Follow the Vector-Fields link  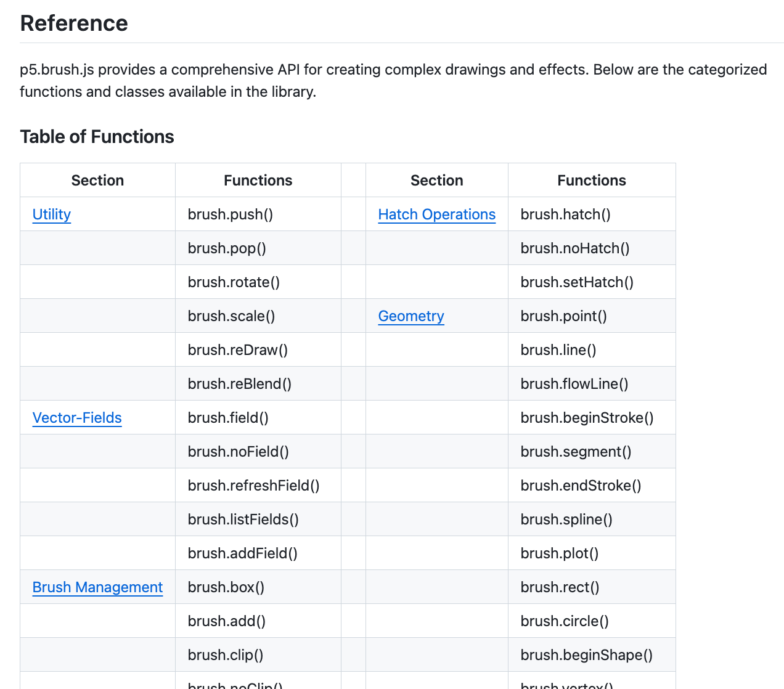77,418
